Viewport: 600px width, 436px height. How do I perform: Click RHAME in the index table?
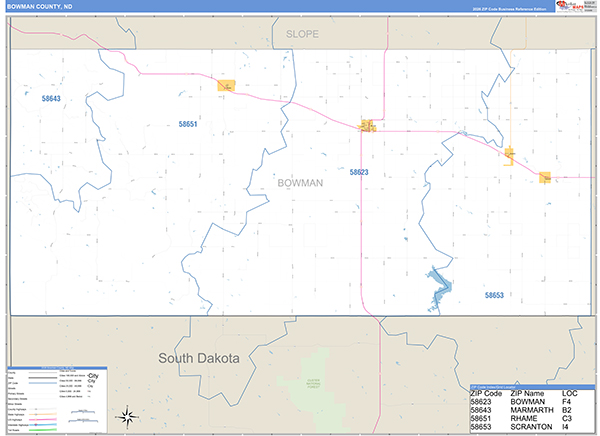tap(524, 419)
